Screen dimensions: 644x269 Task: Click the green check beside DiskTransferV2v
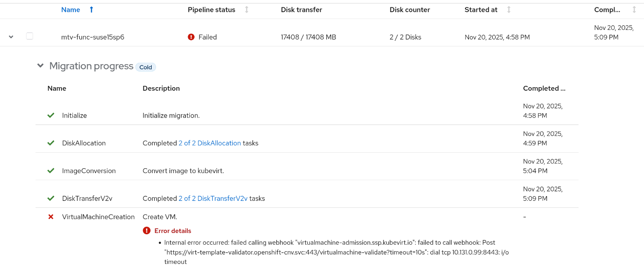point(51,199)
